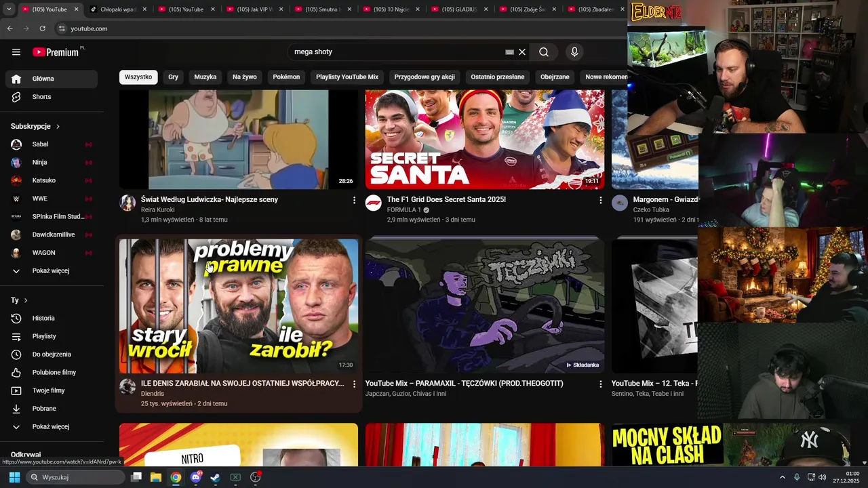The image size is (868, 488).
Task: Play the TĘCZÓWKI mix thumbnail
Action: click(485, 306)
